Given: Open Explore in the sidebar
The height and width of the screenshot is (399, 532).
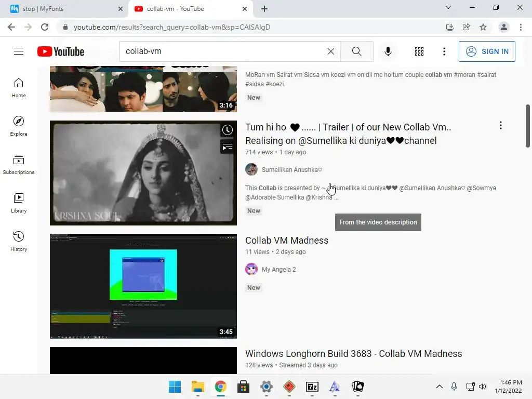Looking at the screenshot, I should pyautogui.click(x=19, y=126).
